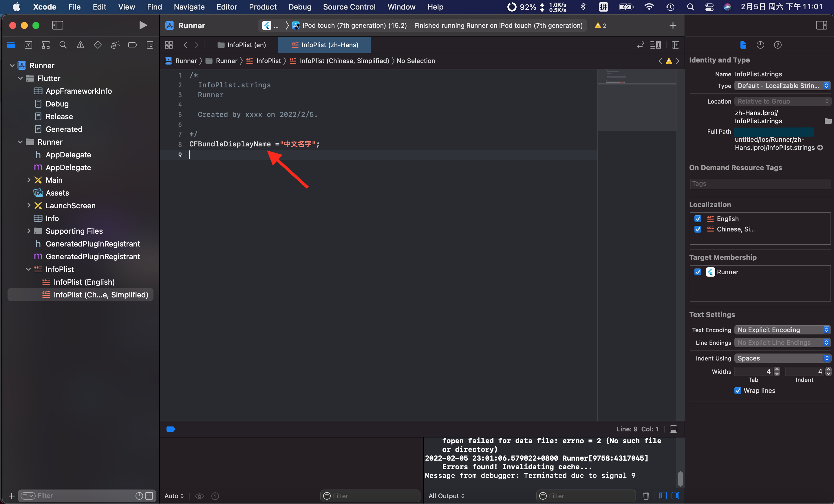Go back in editor history
834x504 pixels.
(186, 45)
